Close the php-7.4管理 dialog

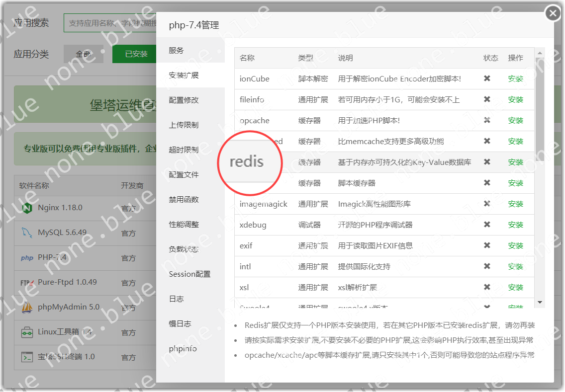pyautogui.click(x=553, y=13)
